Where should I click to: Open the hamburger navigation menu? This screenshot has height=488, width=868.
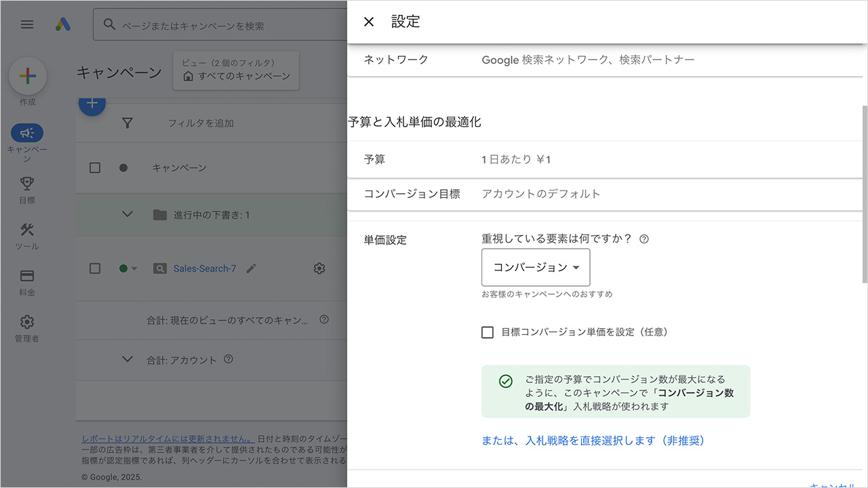(27, 24)
